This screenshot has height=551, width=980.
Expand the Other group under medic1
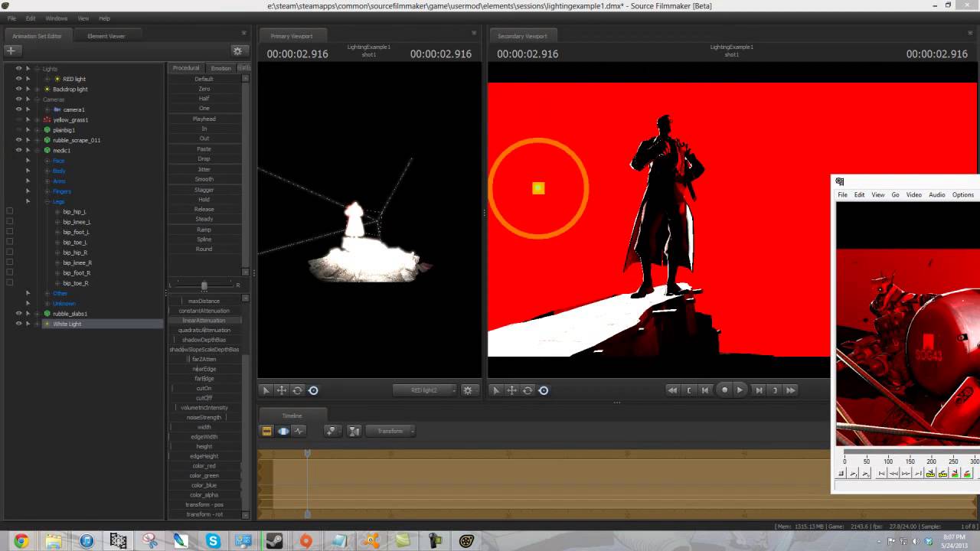tap(47, 293)
